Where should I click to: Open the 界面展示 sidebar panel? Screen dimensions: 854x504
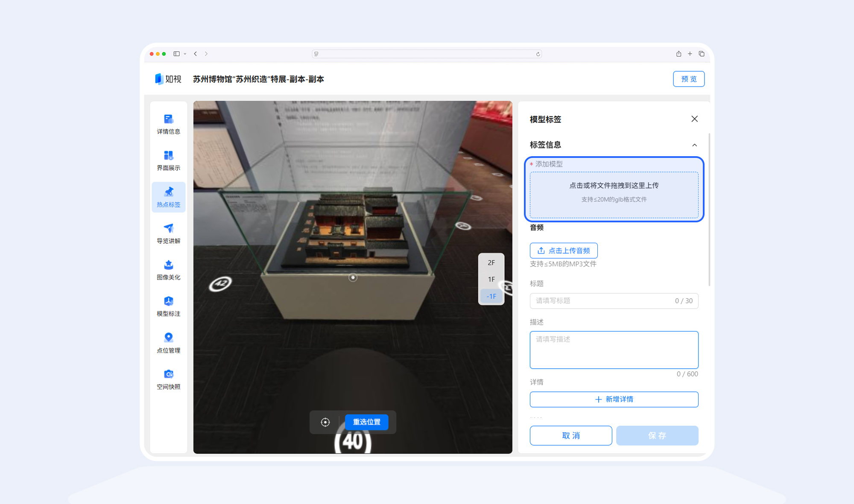(x=168, y=160)
